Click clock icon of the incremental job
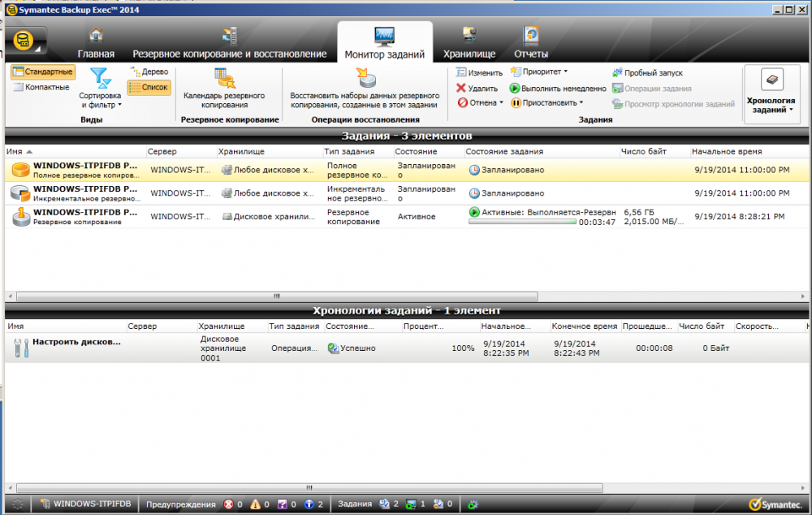This screenshot has width=812, height=515. click(474, 193)
